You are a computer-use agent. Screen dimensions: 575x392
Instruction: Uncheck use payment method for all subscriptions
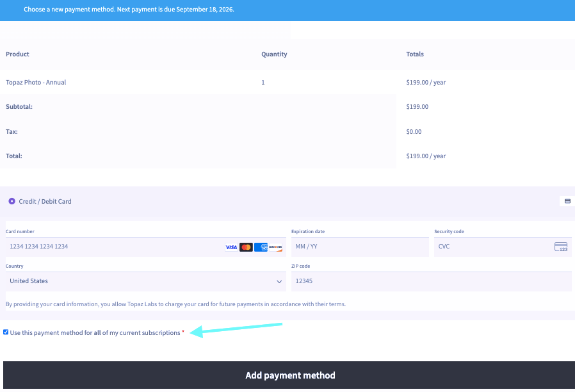coord(6,332)
